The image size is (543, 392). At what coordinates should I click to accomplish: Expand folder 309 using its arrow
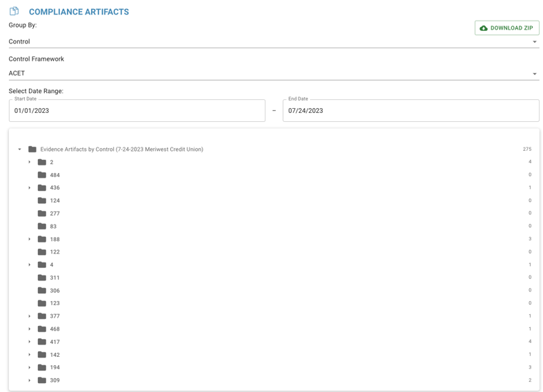coord(30,380)
